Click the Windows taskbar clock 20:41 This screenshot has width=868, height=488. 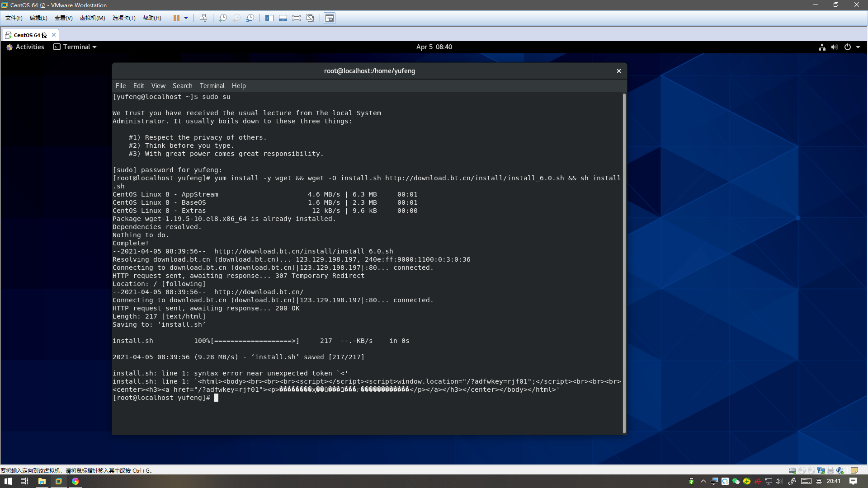coord(834,481)
